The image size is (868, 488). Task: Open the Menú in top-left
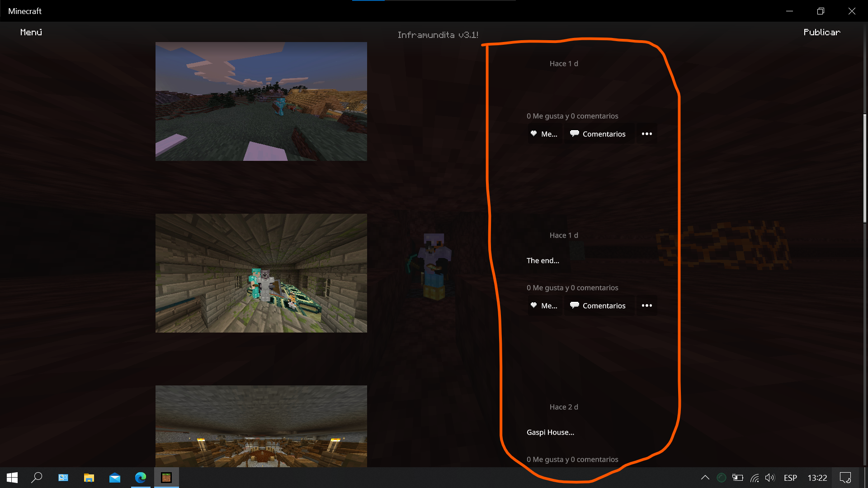point(31,32)
